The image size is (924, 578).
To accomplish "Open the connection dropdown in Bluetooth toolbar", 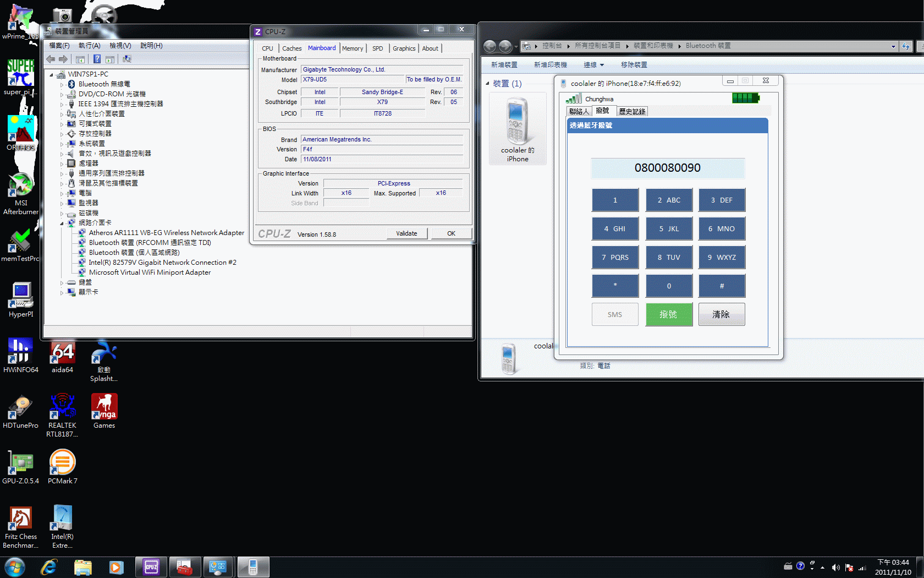I will point(594,65).
